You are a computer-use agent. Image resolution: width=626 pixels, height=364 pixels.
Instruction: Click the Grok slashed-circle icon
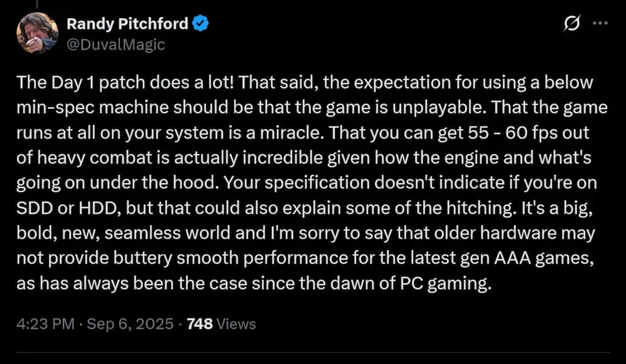pos(571,22)
